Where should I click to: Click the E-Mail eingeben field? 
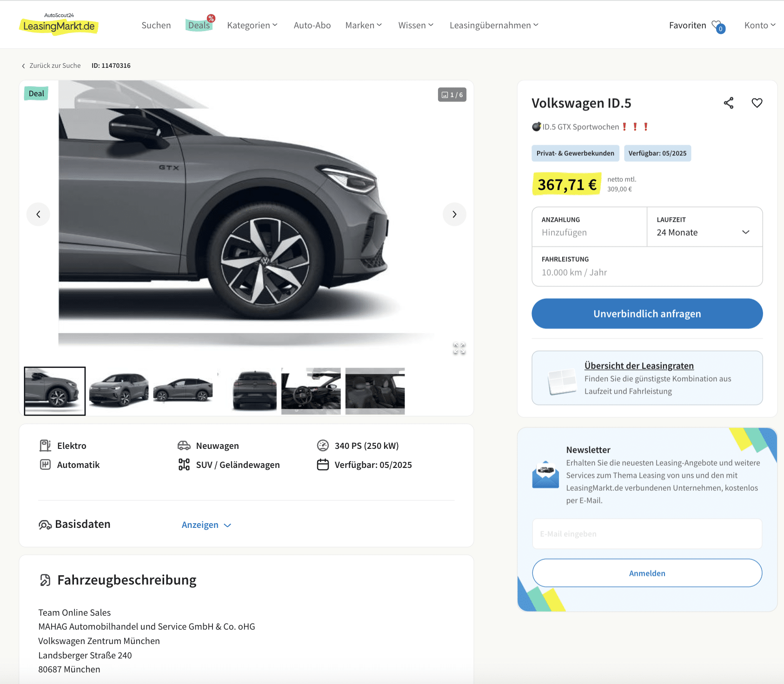pos(647,534)
